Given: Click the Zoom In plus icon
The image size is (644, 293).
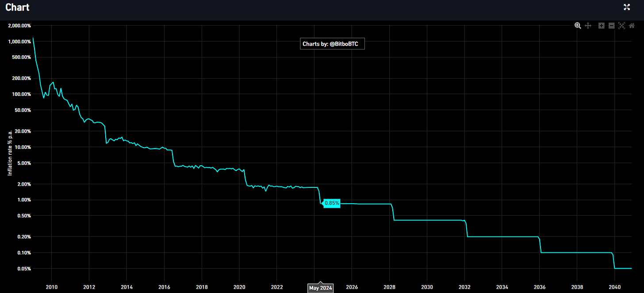Looking at the screenshot, I should click(602, 26).
